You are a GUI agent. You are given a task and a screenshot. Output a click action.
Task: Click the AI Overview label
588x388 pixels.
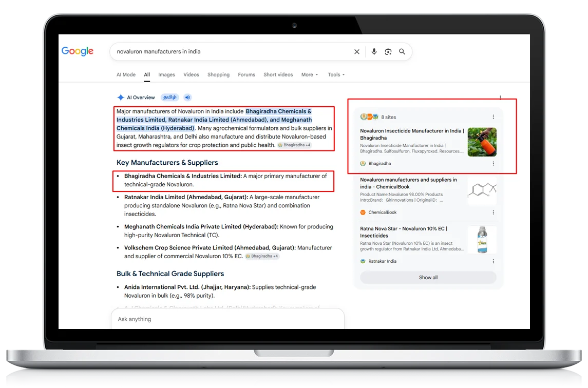pyautogui.click(x=141, y=98)
